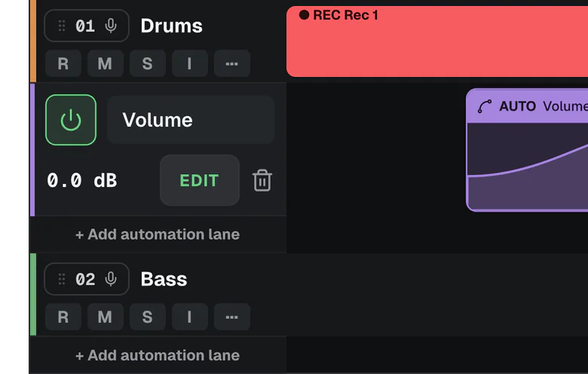Add automation lane under Bass track
The height and width of the screenshot is (374, 588).
tap(158, 355)
